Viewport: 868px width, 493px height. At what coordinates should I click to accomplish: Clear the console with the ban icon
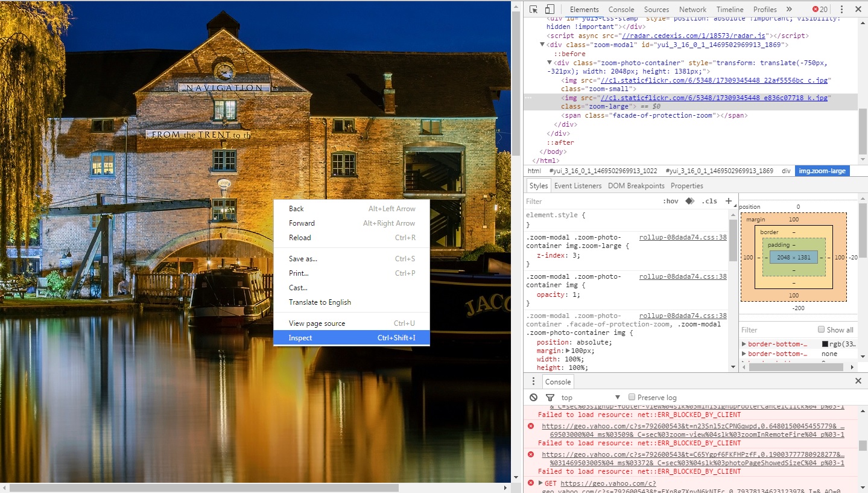[x=533, y=397]
